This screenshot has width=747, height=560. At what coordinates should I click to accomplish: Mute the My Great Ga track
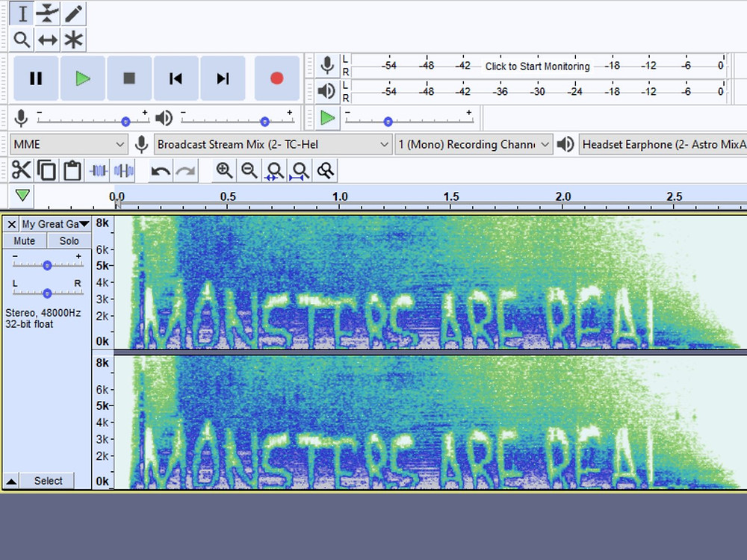(x=25, y=241)
